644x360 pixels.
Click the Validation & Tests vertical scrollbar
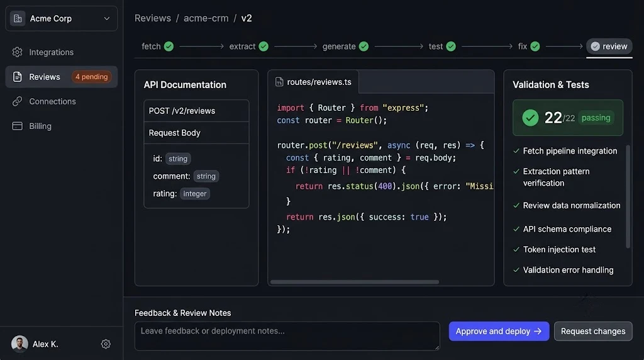point(628,196)
